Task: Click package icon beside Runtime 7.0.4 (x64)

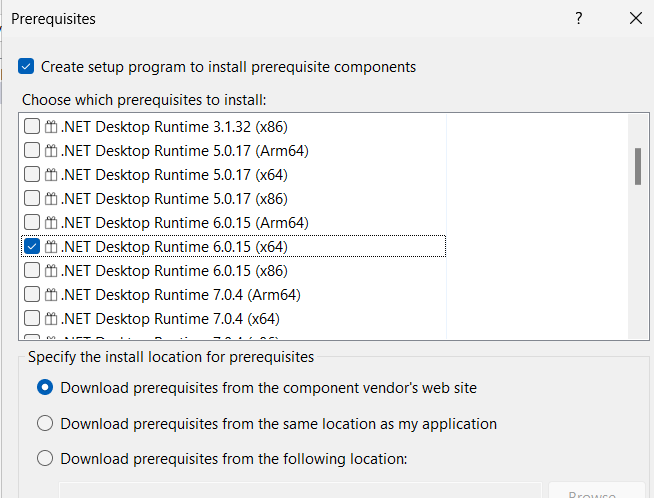Action: [x=51, y=319]
